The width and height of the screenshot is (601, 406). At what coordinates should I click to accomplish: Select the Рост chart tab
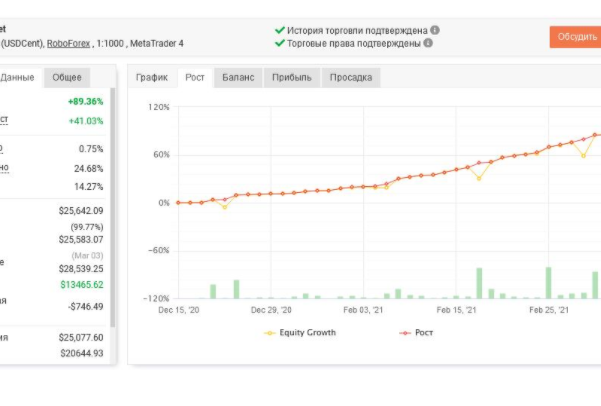[x=195, y=77]
